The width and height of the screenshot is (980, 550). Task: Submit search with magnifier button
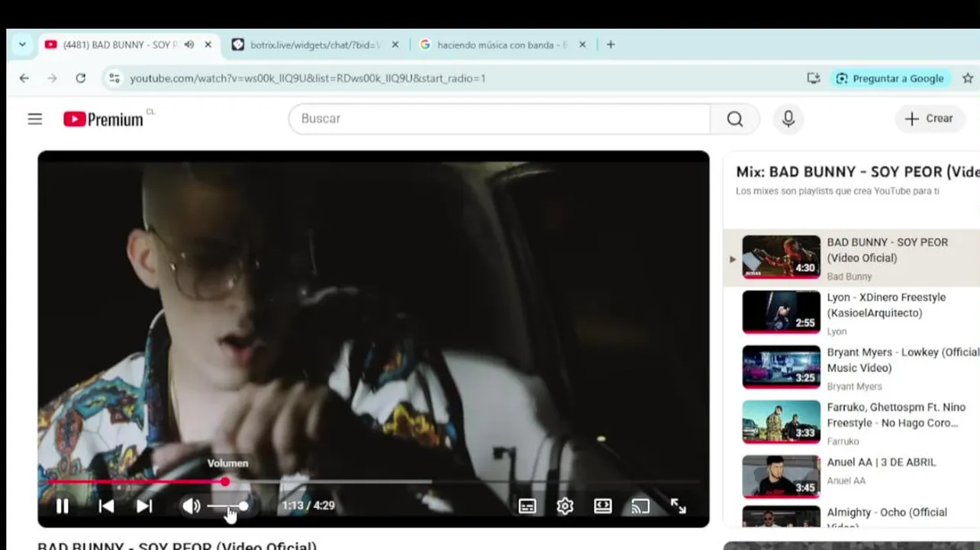point(735,118)
